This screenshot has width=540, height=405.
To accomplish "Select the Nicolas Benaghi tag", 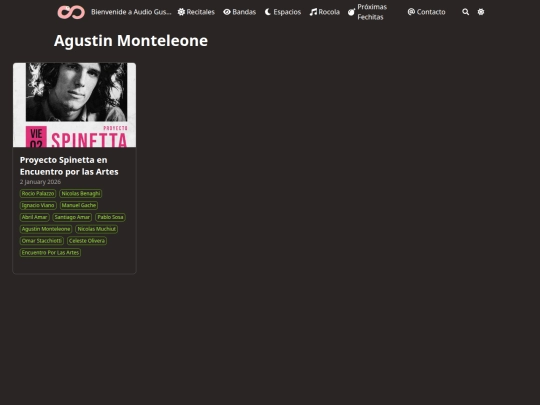I will (x=81, y=194).
